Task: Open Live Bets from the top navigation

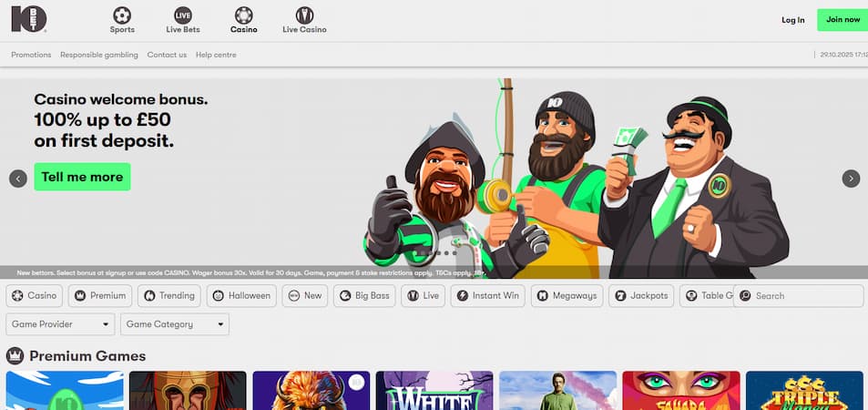Action: pyautogui.click(x=183, y=15)
